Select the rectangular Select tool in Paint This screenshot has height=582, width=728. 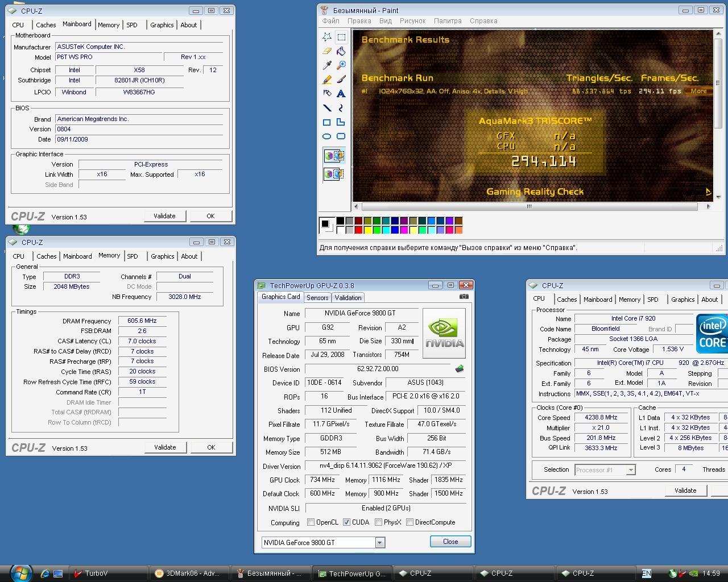click(x=341, y=37)
